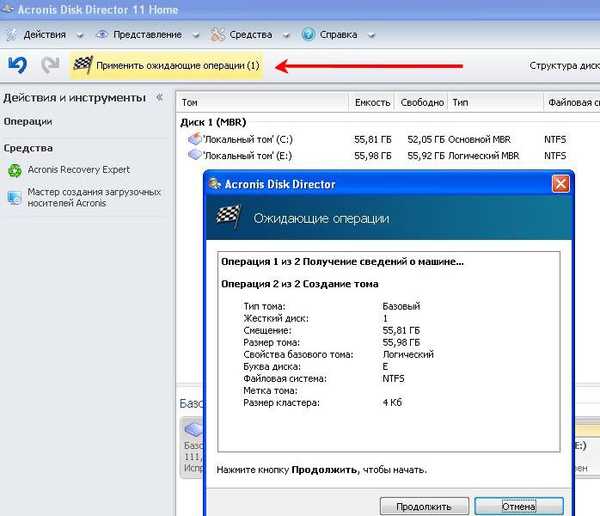Viewport: 600px width, 516px height.
Task: Click the eye icon beside Представление
Action: [102, 34]
